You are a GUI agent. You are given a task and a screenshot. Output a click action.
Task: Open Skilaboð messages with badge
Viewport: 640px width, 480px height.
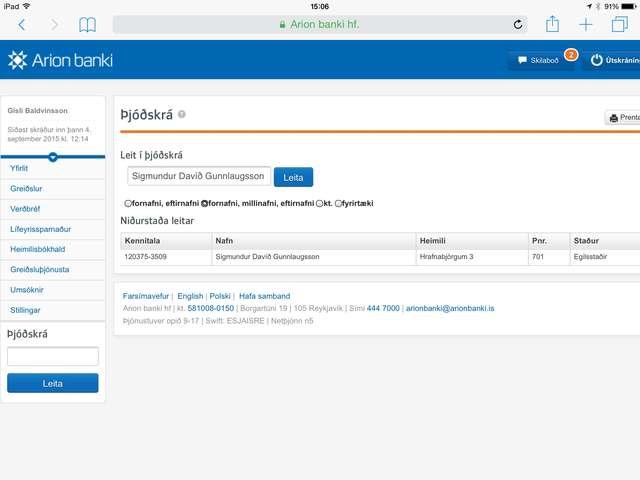(x=541, y=60)
